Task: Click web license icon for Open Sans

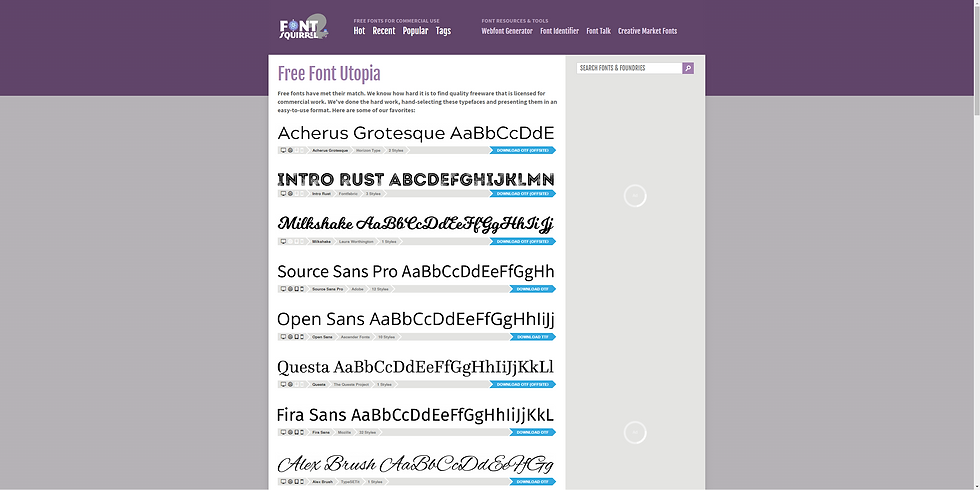Action: click(290, 337)
